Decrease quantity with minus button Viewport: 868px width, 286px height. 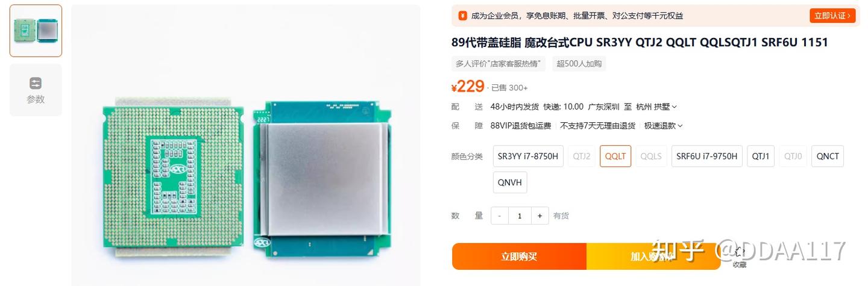[x=500, y=216]
